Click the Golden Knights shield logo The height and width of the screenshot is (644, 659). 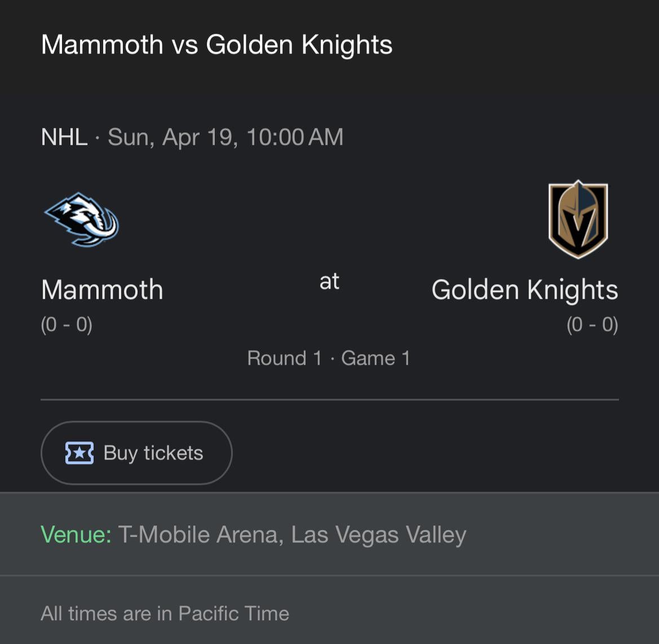tap(578, 219)
